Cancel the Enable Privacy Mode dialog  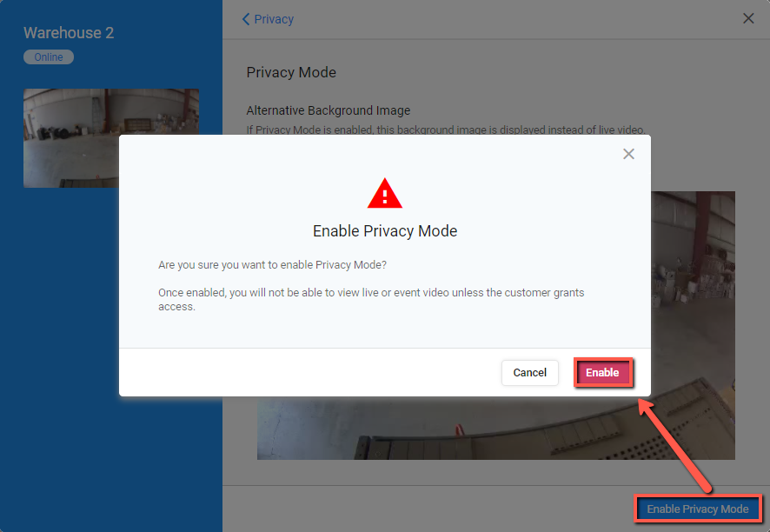pyautogui.click(x=529, y=372)
